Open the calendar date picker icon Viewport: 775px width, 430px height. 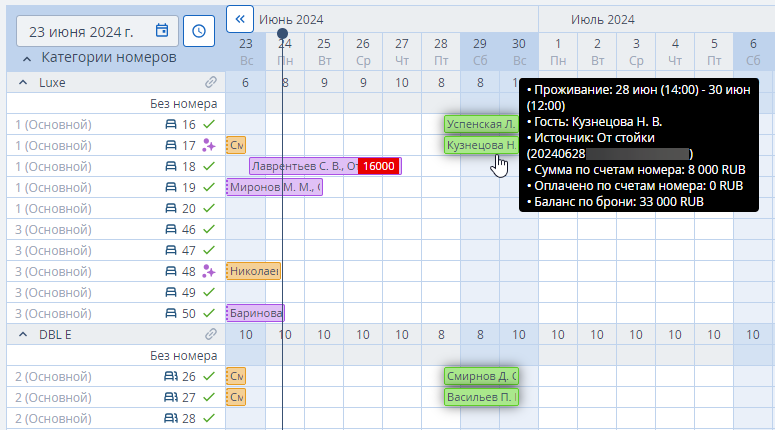coord(162,31)
